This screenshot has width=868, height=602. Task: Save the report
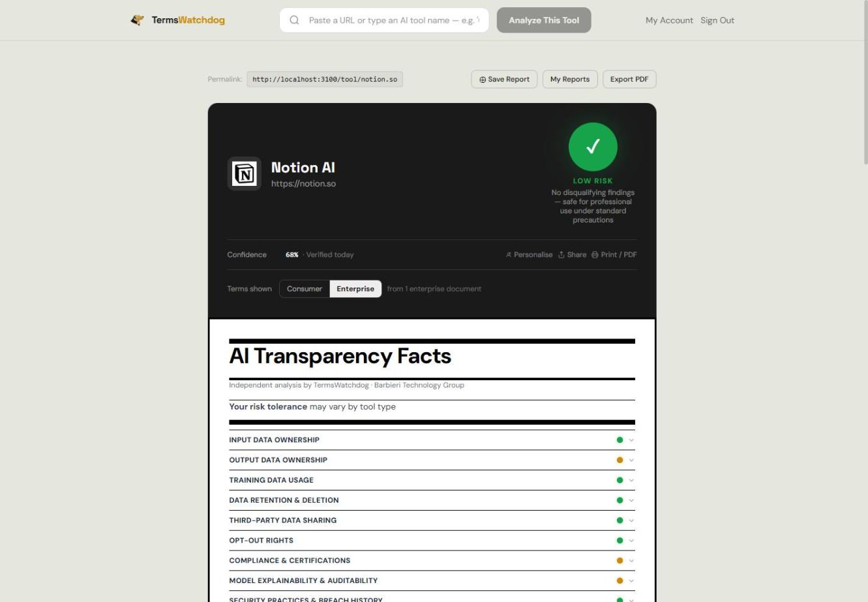(x=504, y=80)
